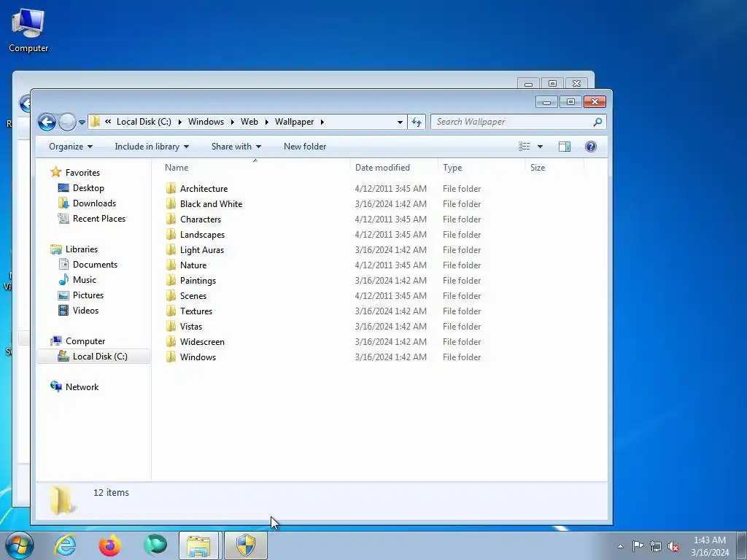Image resolution: width=747 pixels, height=560 pixels.
Task: Click the Favorites star in sidebar
Action: pos(56,172)
